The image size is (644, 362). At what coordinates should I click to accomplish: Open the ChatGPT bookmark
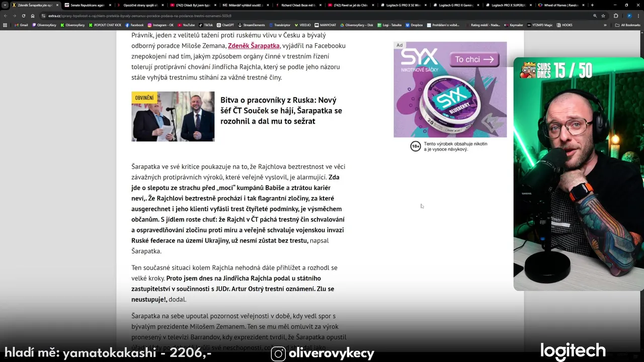click(225, 25)
